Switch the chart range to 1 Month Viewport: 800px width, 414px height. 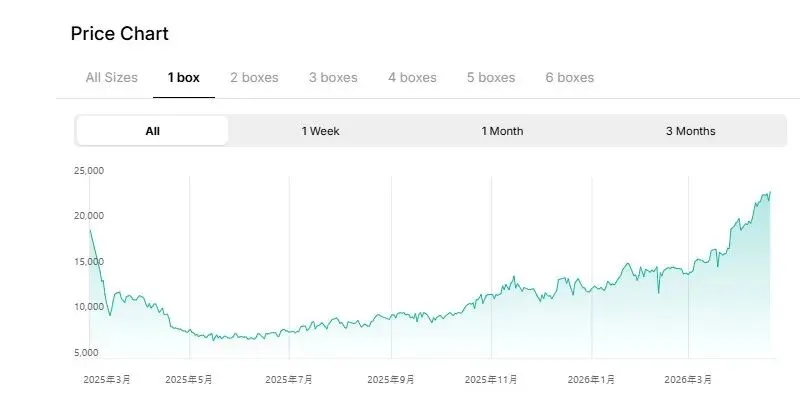pyautogui.click(x=502, y=131)
